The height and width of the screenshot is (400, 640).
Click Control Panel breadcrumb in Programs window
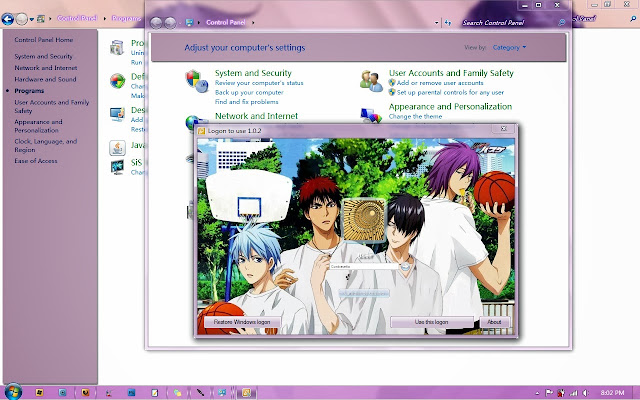pyautogui.click(x=77, y=18)
